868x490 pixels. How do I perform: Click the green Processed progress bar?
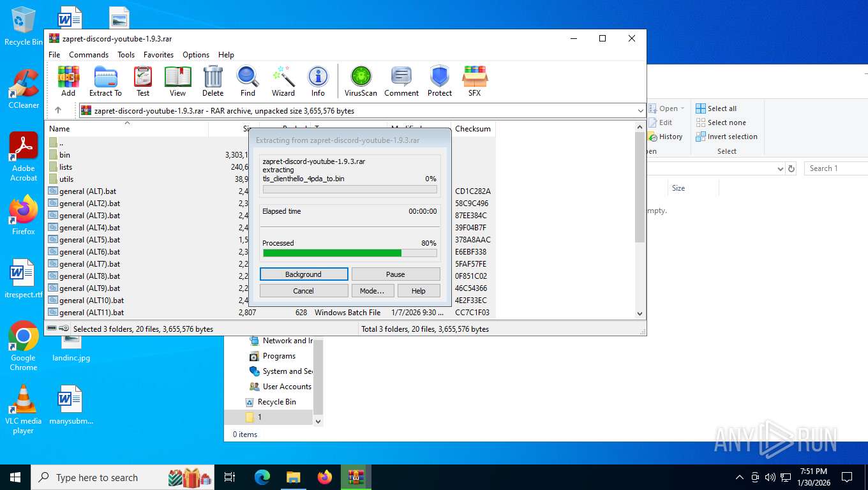point(350,253)
